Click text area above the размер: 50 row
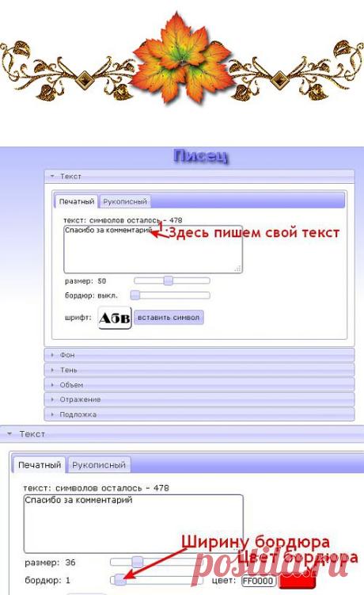The image size is (364, 595). [x=154, y=249]
